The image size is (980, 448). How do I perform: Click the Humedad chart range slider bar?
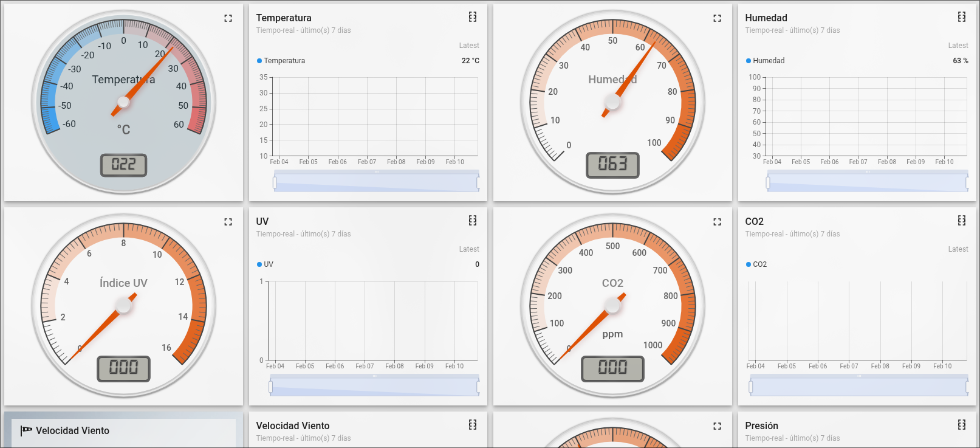[x=868, y=182]
